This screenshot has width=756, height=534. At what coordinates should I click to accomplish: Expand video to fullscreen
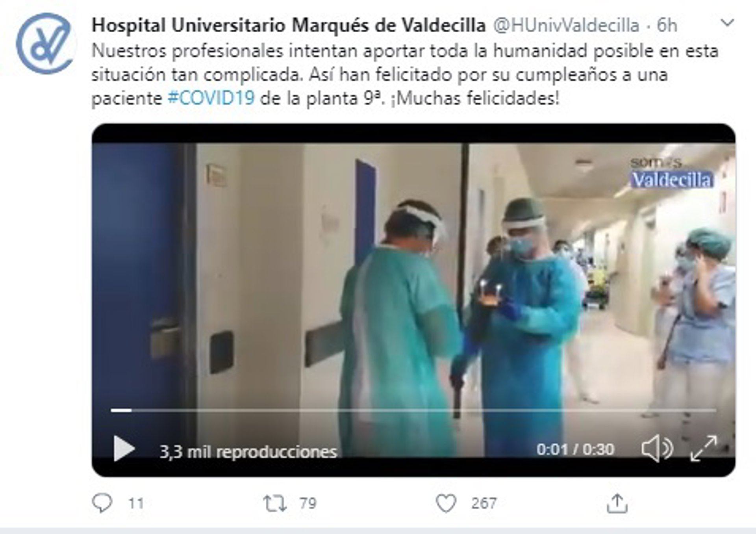point(704,448)
